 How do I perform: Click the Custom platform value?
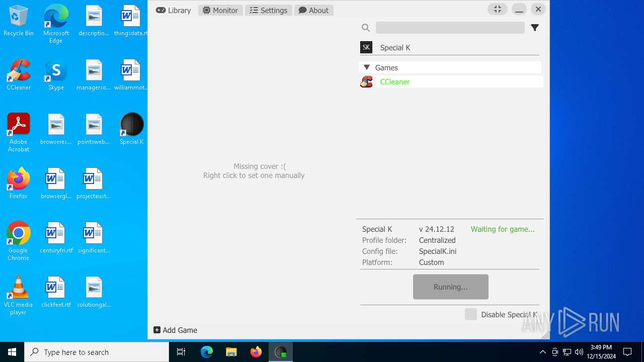pyautogui.click(x=431, y=262)
